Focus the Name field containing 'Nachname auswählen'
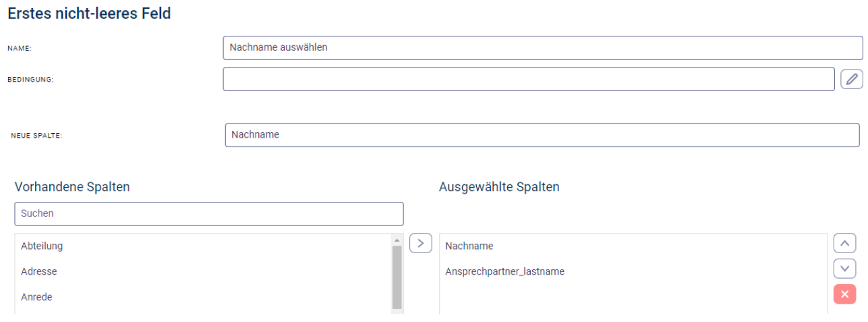This screenshot has height=322, width=868. pyautogui.click(x=542, y=48)
